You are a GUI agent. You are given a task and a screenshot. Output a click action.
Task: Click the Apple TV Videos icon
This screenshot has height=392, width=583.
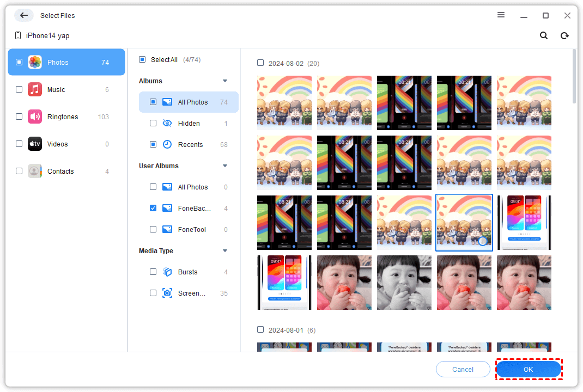point(35,144)
